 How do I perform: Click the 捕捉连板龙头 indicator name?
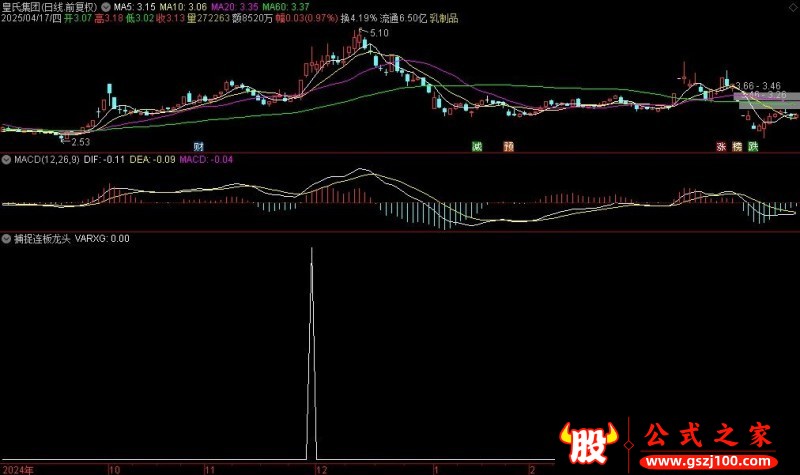[x=42, y=239]
